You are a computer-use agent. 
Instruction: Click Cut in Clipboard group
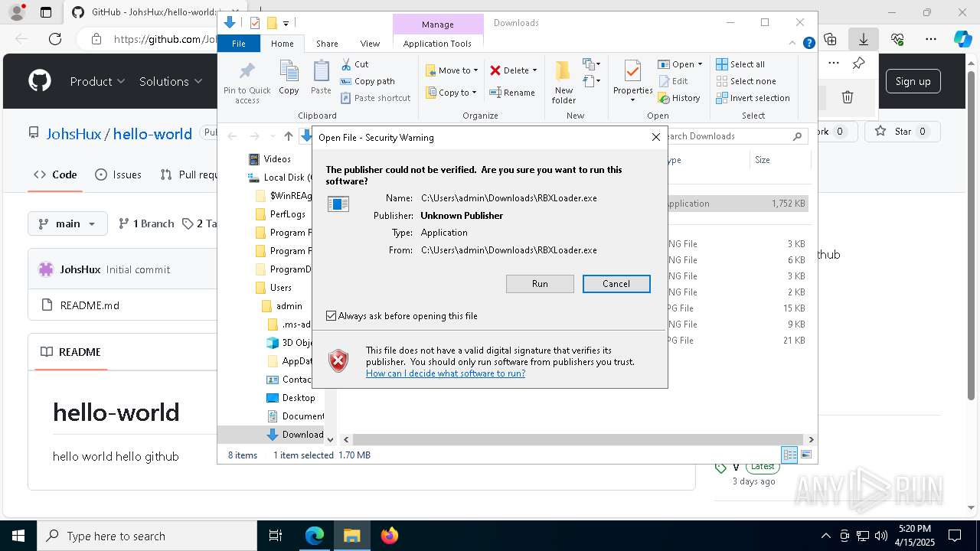click(x=355, y=64)
